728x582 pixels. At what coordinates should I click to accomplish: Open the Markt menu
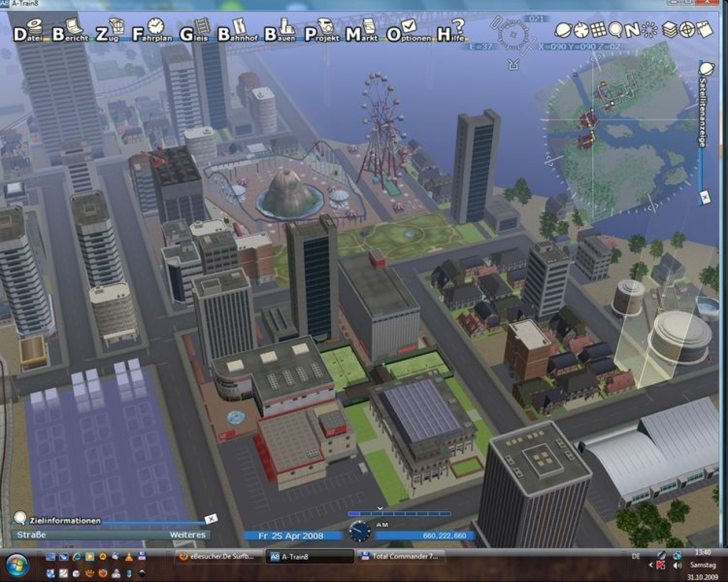click(362, 31)
